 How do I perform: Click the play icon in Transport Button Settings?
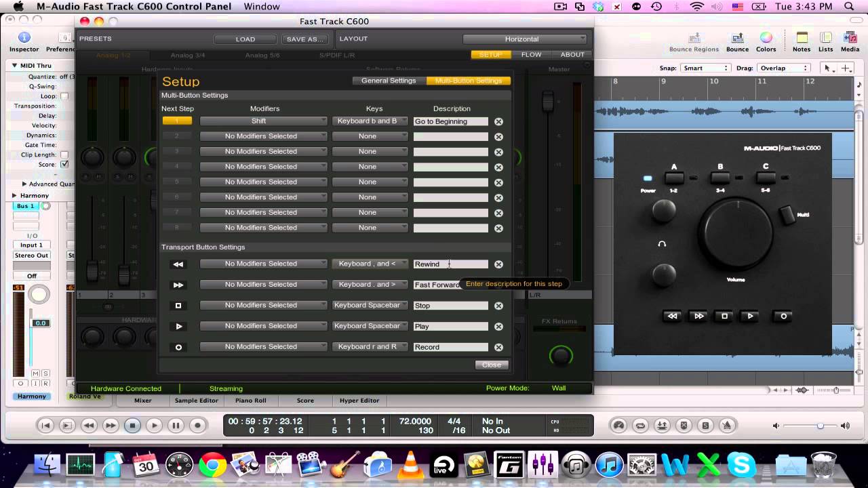click(x=178, y=326)
